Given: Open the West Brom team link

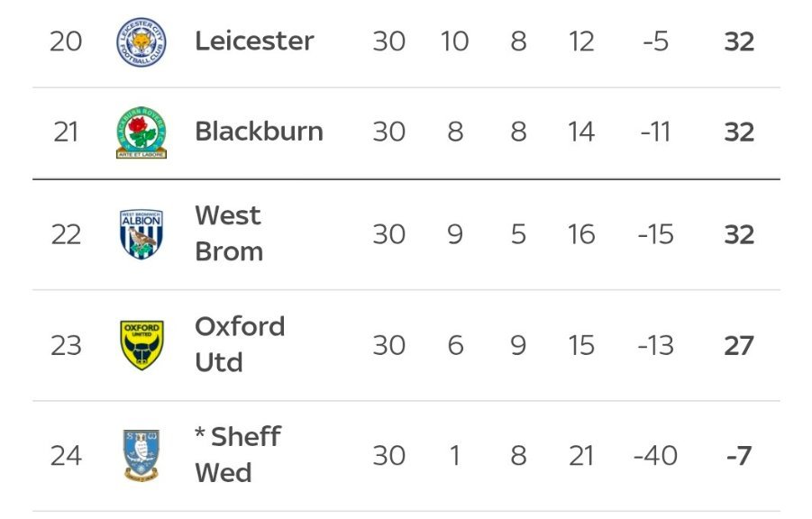Looking at the screenshot, I should tap(228, 233).
